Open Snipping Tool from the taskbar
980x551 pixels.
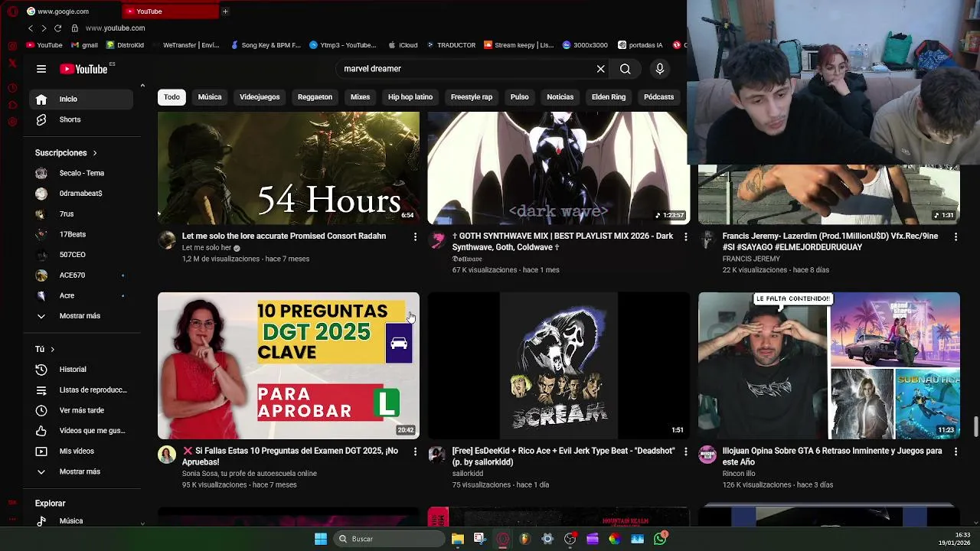pyautogui.click(x=479, y=539)
